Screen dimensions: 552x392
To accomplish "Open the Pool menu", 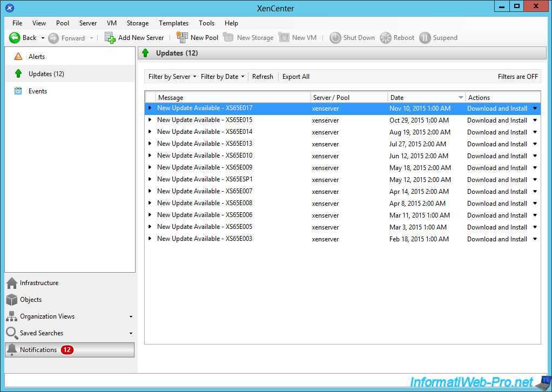I will (x=62, y=23).
